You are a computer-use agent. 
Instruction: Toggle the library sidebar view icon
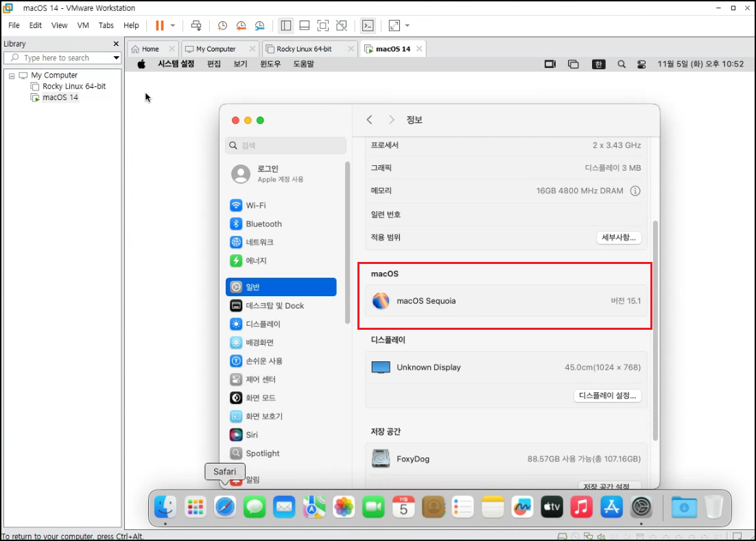tap(286, 25)
